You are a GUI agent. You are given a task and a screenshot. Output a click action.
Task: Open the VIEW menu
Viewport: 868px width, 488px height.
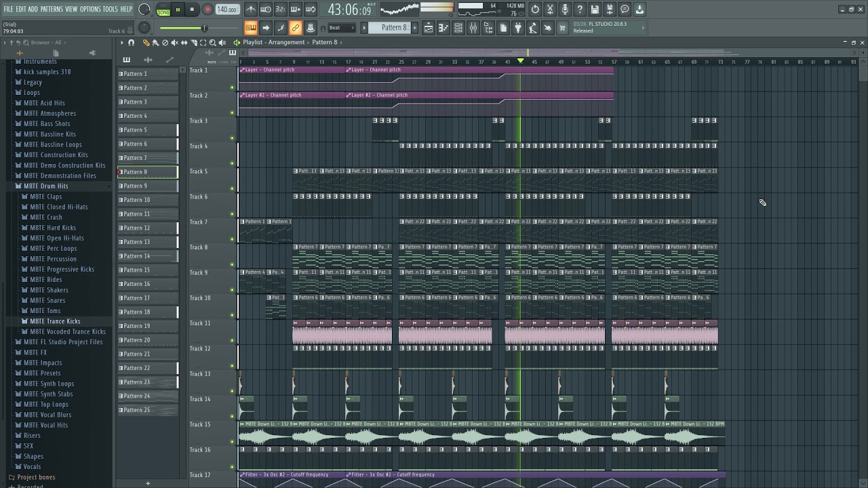point(71,9)
